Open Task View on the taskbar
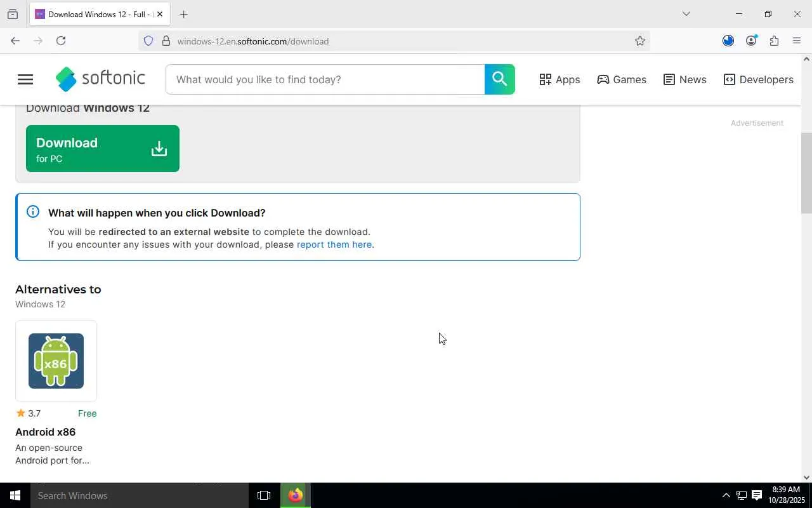 point(264,495)
